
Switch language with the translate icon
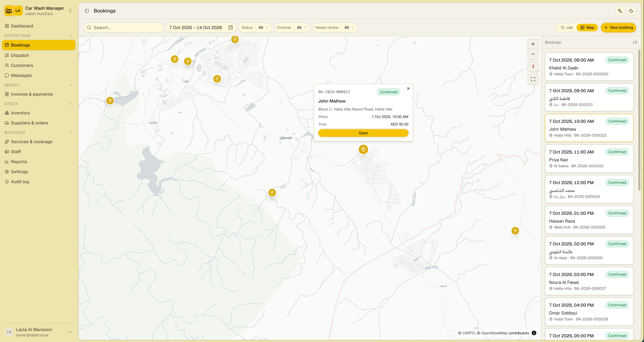pyautogui.click(x=620, y=11)
